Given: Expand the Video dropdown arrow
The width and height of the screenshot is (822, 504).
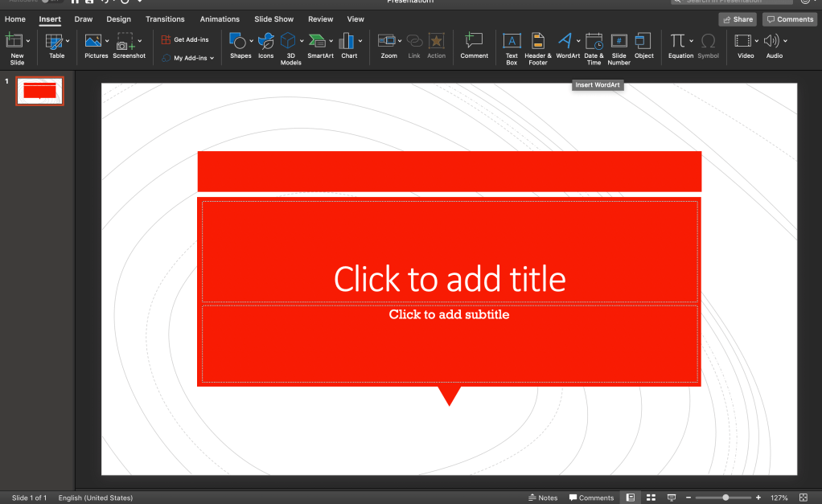Looking at the screenshot, I should point(756,41).
